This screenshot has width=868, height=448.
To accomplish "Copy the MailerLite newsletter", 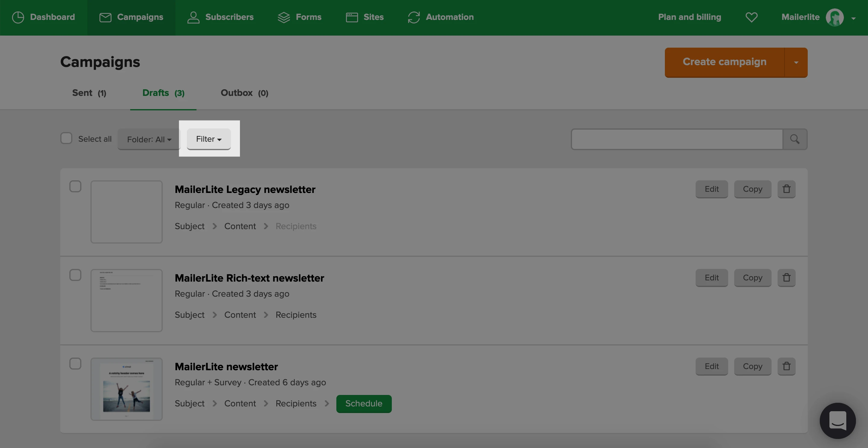I will pos(753,366).
